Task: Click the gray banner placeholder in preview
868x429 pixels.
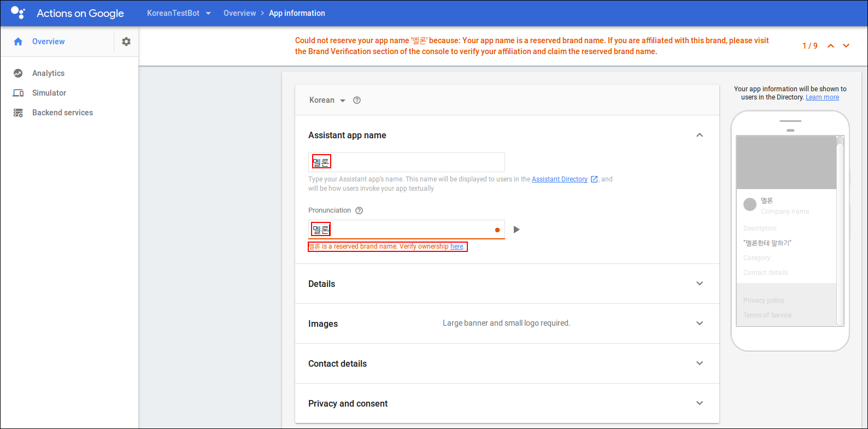Action: coord(787,162)
